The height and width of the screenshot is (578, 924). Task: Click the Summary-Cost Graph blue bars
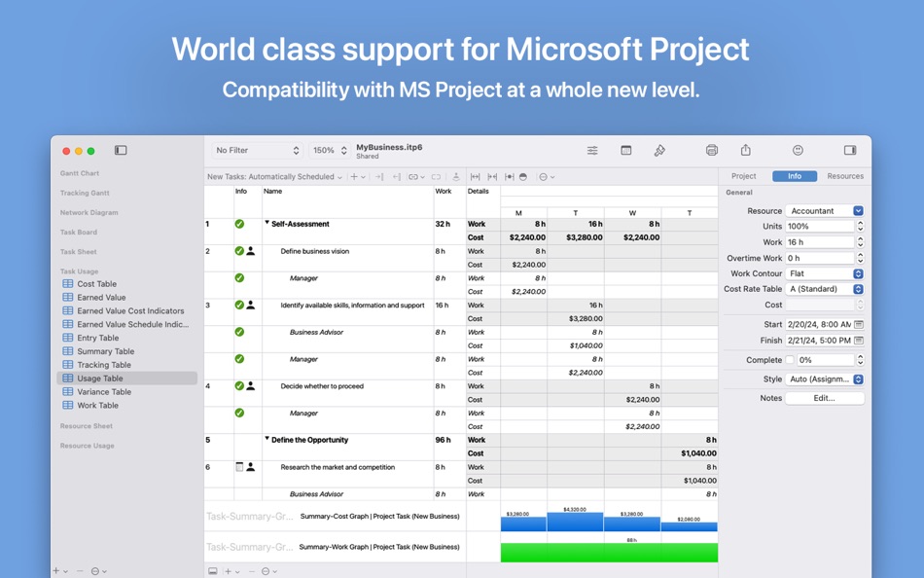(x=609, y=523)
